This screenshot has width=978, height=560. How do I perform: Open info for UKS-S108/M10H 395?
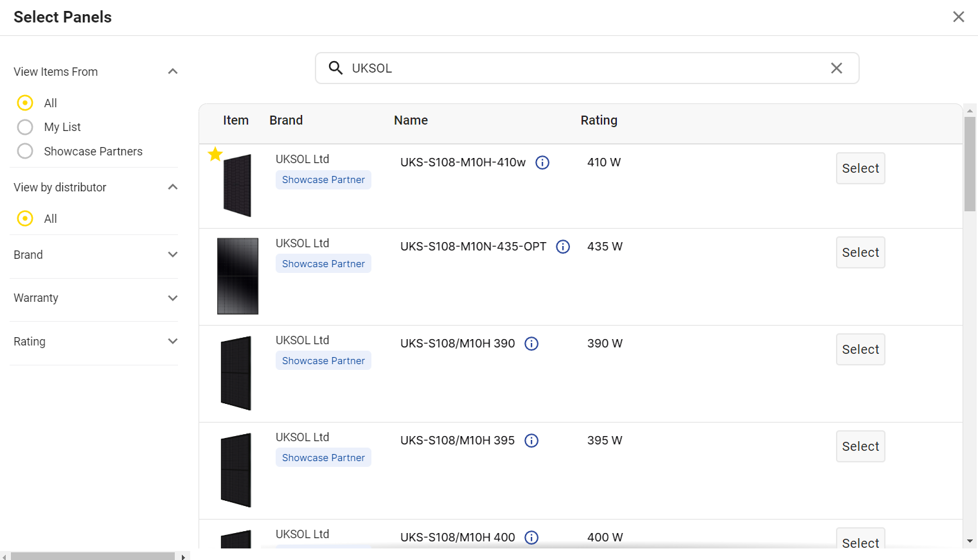click(x=531, y=441)
